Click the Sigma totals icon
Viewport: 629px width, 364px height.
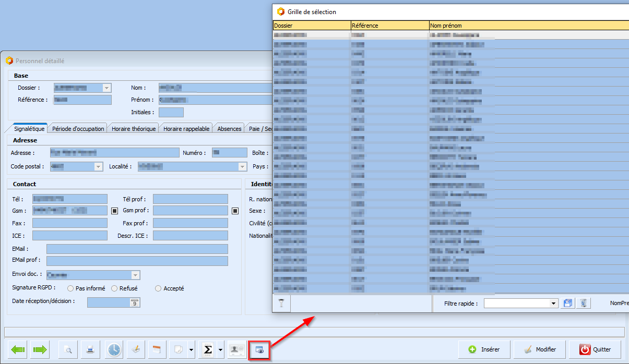tap(208, 350)
